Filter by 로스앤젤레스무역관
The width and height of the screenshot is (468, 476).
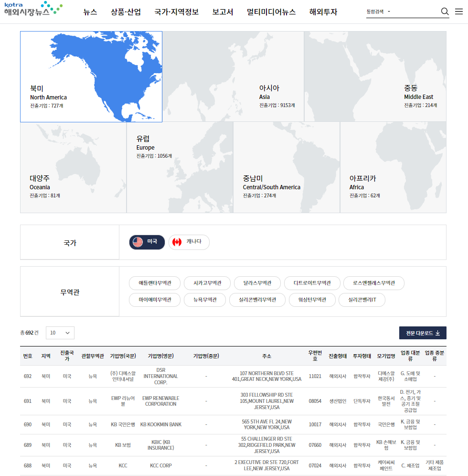click(x=373, y=283)
